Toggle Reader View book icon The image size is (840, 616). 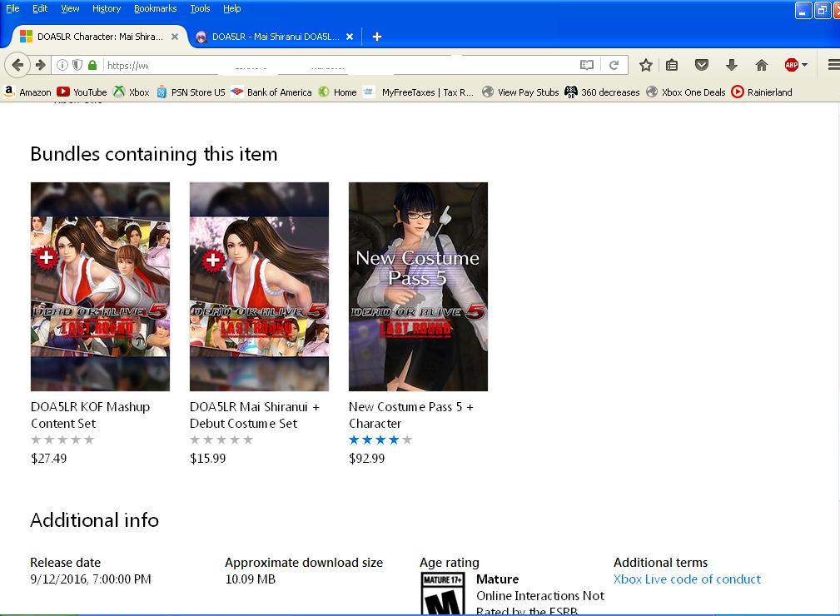coord(587,66)
